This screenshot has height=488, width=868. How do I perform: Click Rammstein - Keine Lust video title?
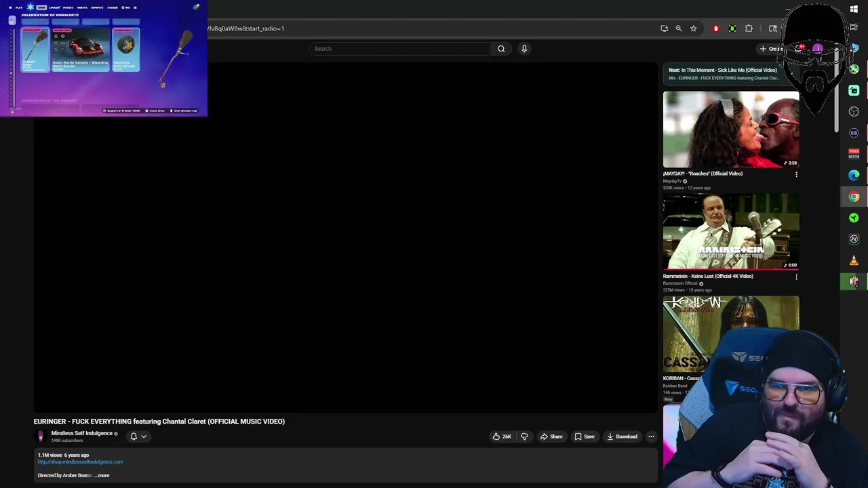(708, 277)
